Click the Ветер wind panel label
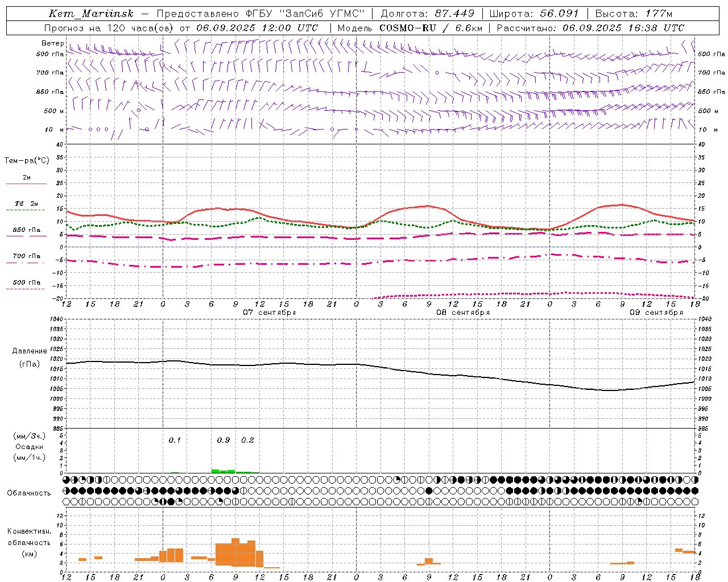This screenshot has width=728, height=582. pyautogui.click(x=52, y=43)
